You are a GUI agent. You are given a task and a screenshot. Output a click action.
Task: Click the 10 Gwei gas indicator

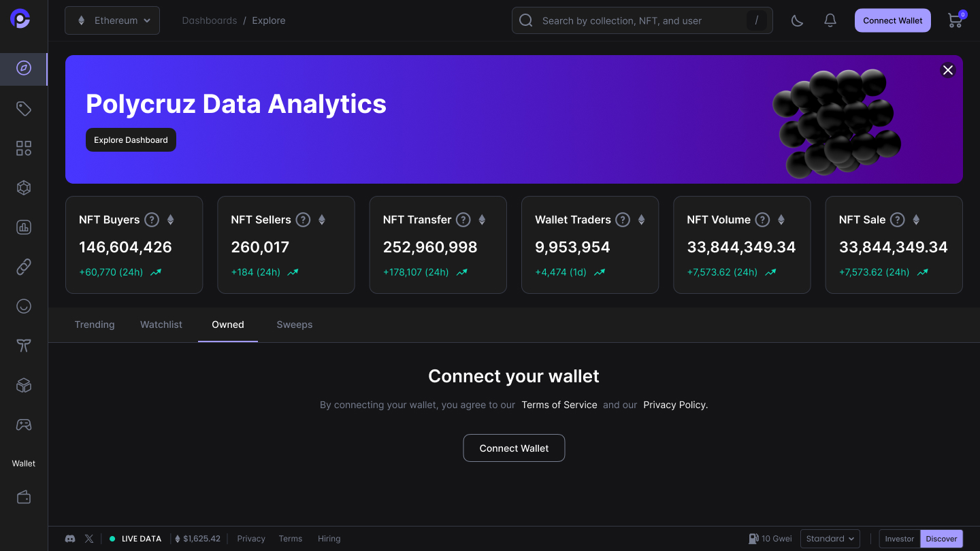(x=770, y=539)
